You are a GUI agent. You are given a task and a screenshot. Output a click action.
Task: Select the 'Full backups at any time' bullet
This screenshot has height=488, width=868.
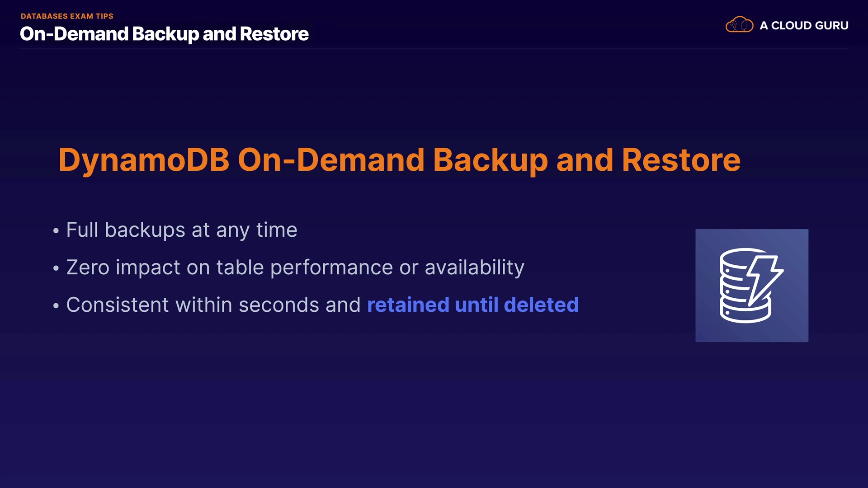181,230
